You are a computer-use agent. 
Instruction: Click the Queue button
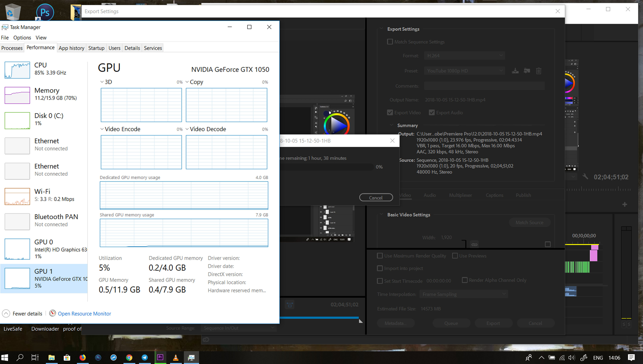click(451, 323)
